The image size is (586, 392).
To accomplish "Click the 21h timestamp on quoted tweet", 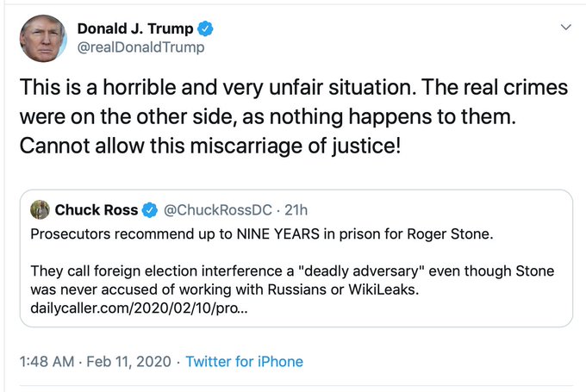I will tap(296, 210).
